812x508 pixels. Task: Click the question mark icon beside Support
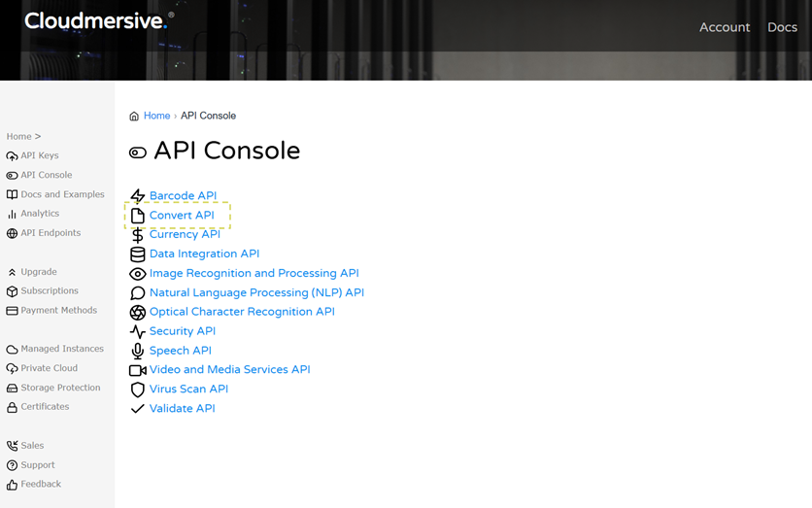(x=12, y=465)
